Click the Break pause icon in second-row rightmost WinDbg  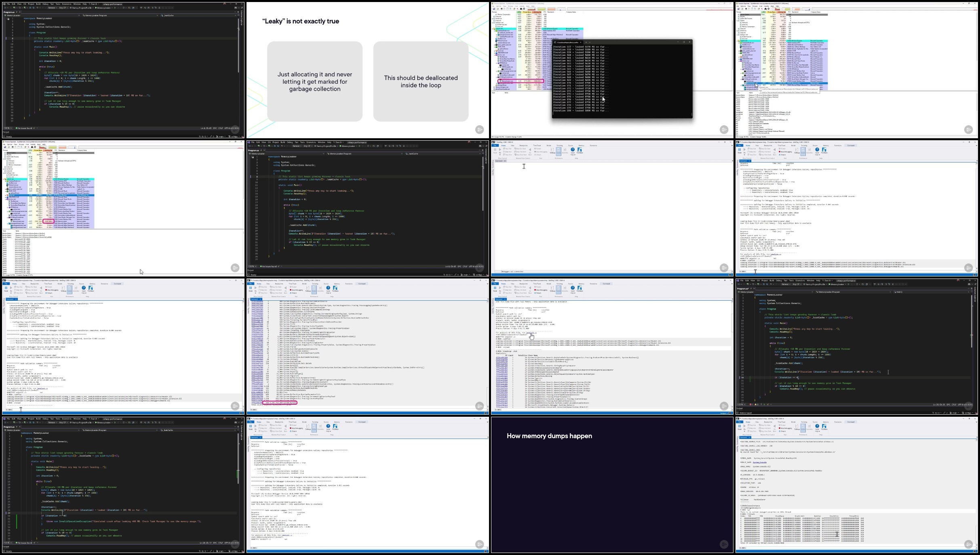(x=740, y=150)
